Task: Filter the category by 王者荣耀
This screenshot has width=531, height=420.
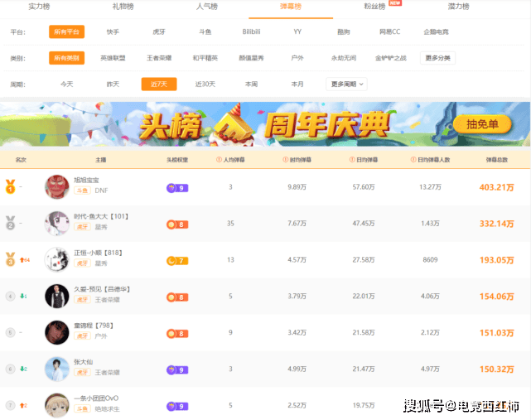Action: tap(159, 58)
